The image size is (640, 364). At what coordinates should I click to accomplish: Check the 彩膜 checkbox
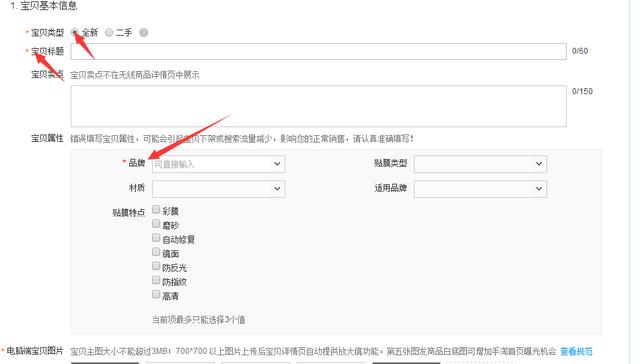(x=156, y=210)
